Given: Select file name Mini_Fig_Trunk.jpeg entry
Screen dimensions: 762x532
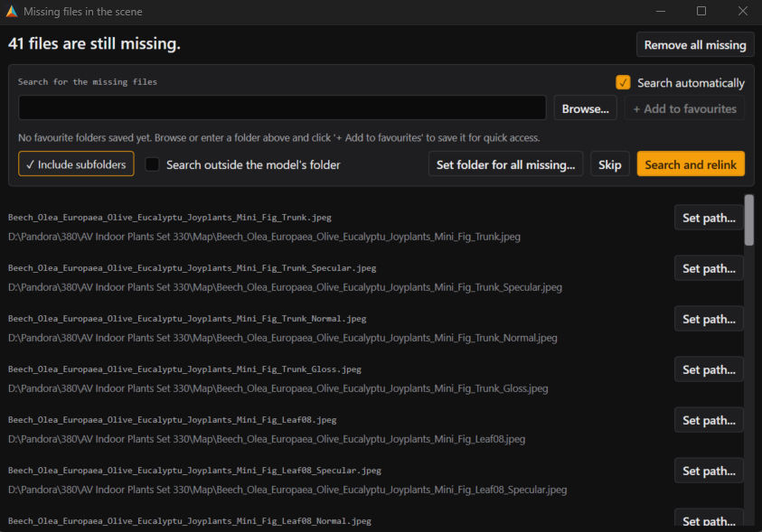Looking at the screenshot, I should pyautogui.click(x=170, y=218).
